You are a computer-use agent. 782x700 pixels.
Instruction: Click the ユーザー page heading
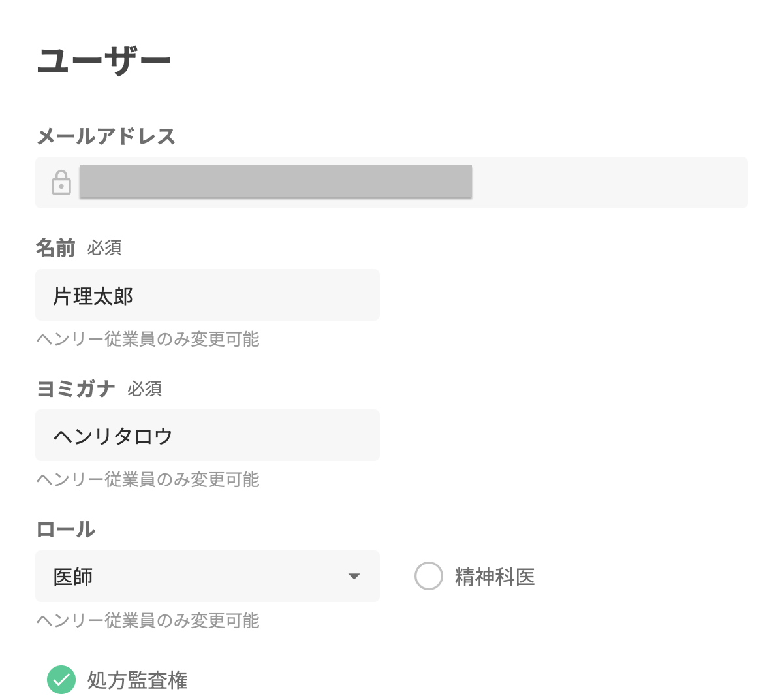tap(104, 61)
